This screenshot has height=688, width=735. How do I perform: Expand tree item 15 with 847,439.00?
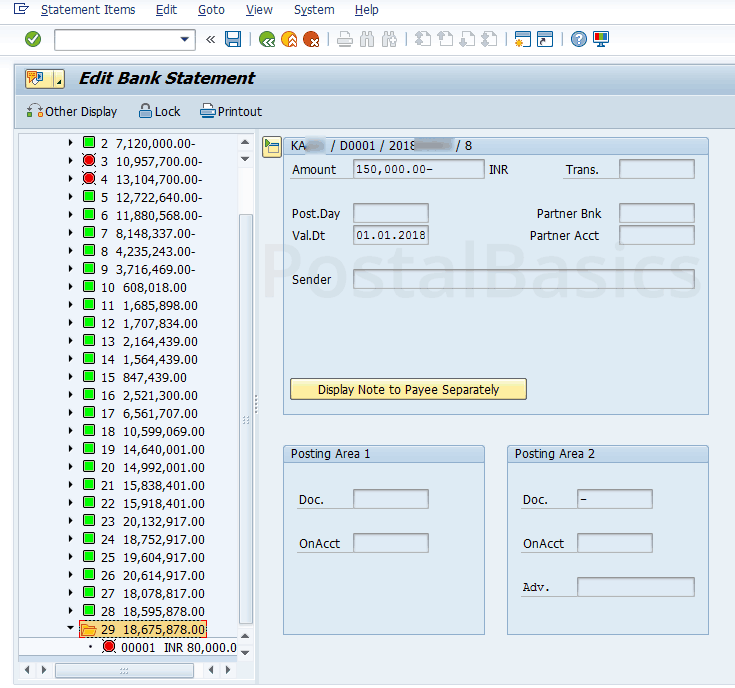point(70,377)
